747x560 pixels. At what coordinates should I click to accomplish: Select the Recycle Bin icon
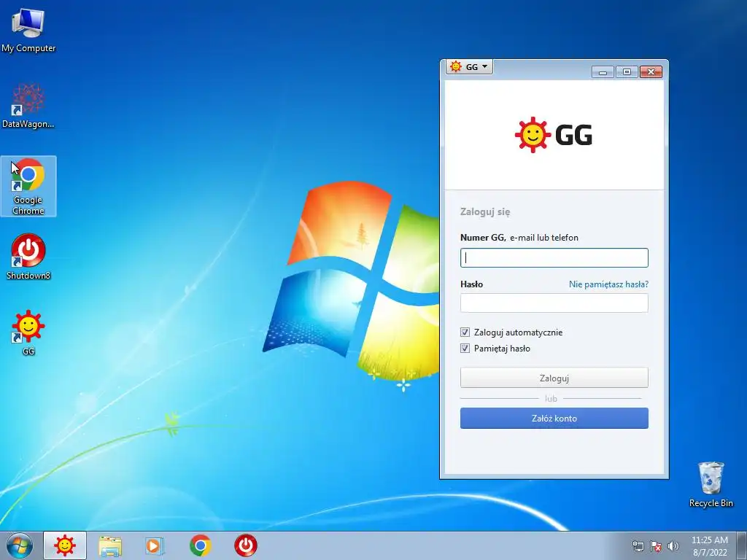pyautogui.click(x=711, y=484)
